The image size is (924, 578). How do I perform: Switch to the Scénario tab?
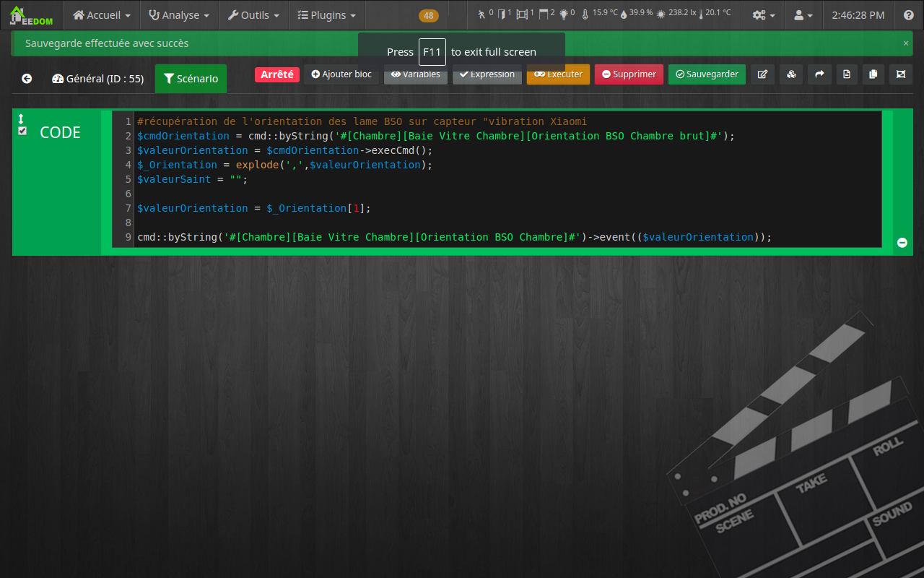tap(191, 79)
